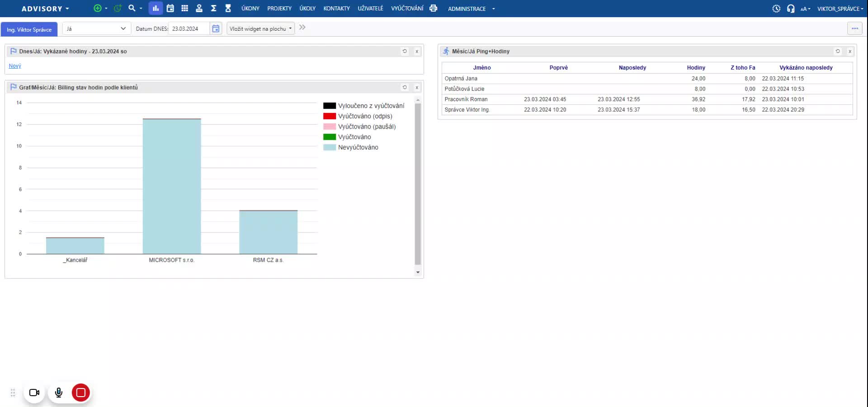Click the 'Nový' link
This screenshot has width=868, height=407.
(15, 66)
